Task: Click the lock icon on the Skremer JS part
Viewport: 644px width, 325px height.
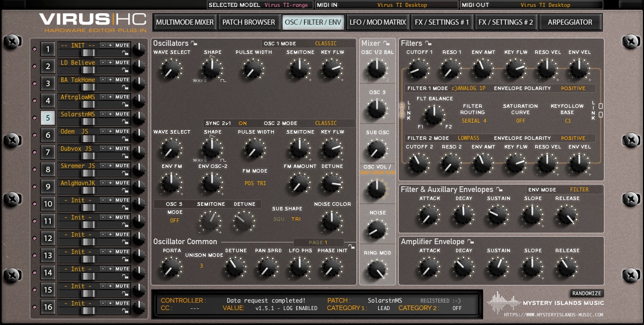Action: tap(125, 173)
